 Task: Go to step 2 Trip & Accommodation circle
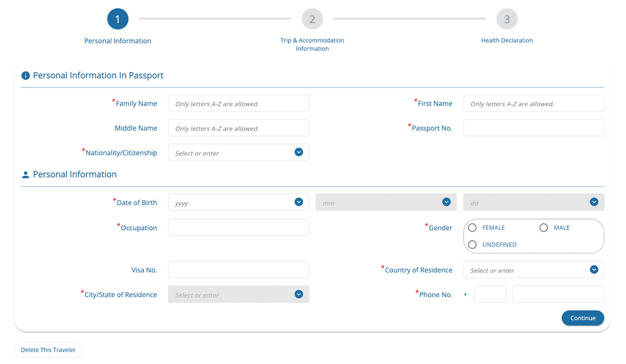312,19
